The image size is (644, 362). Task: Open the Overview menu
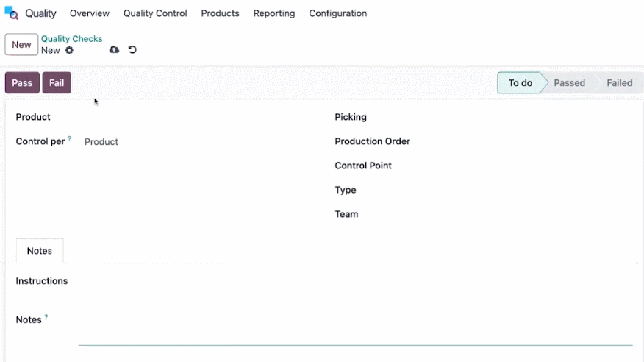[x=90, y=13]
